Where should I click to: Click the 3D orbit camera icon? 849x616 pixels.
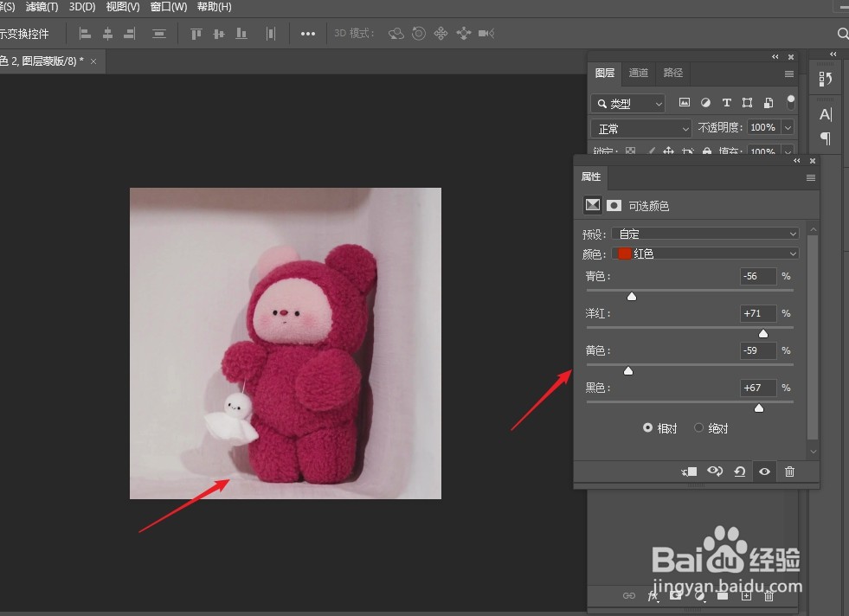pos(396,34)
